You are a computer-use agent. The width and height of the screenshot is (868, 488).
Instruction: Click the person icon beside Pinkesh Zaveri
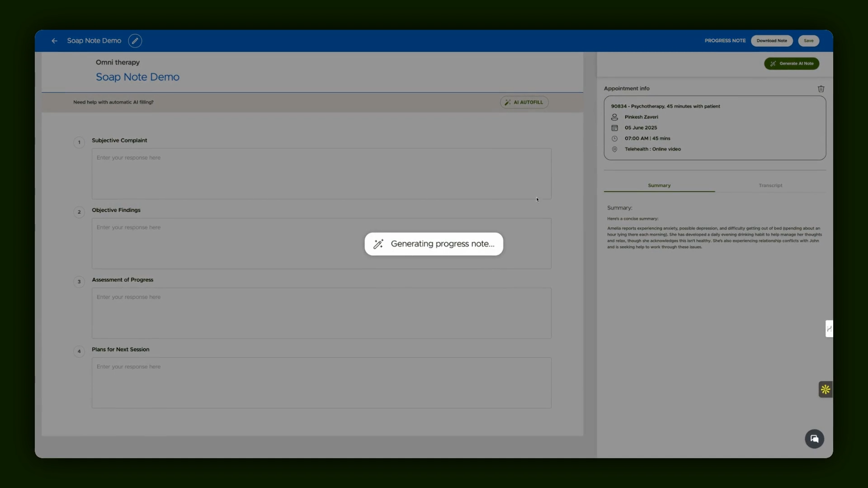tap(614, 117)
